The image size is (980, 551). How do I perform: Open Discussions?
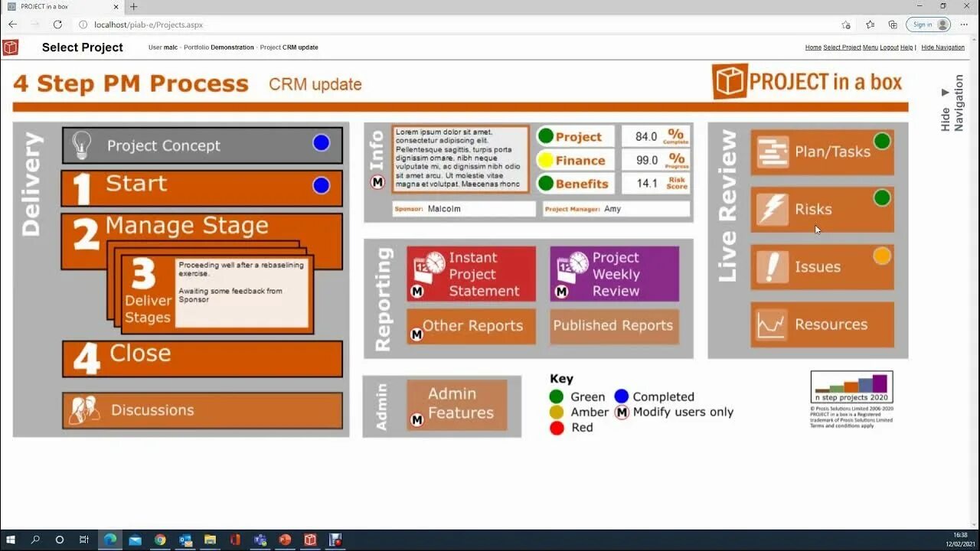tap(202, 410)
